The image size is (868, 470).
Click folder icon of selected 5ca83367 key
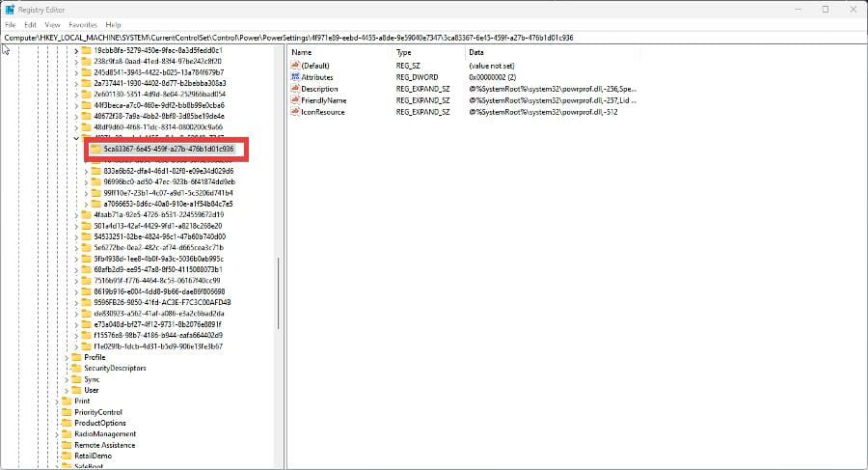pyautogui.click(x=95, y=149)
